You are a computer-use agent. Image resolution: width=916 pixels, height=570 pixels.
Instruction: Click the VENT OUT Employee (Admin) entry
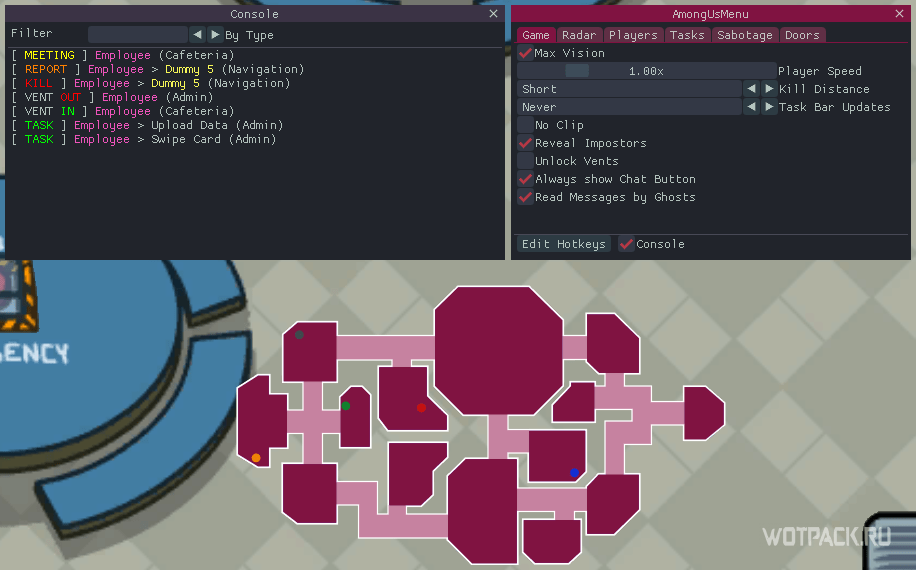pos(112,97)
